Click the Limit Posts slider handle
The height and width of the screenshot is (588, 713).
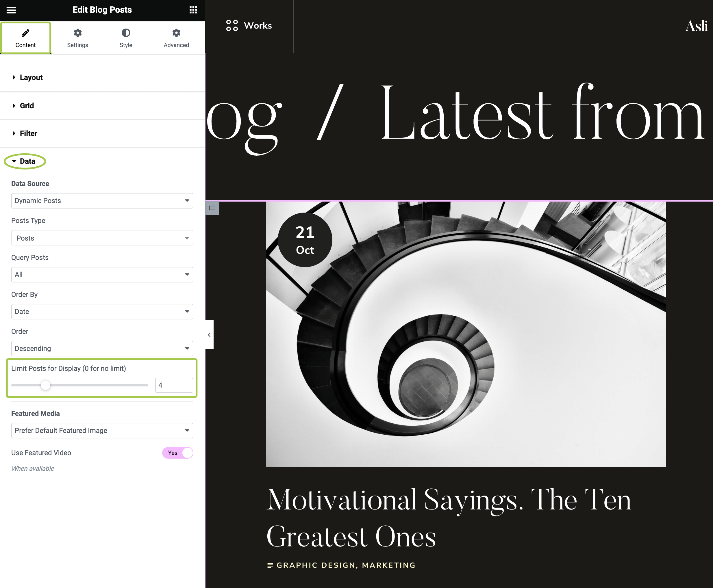[45, 385]
